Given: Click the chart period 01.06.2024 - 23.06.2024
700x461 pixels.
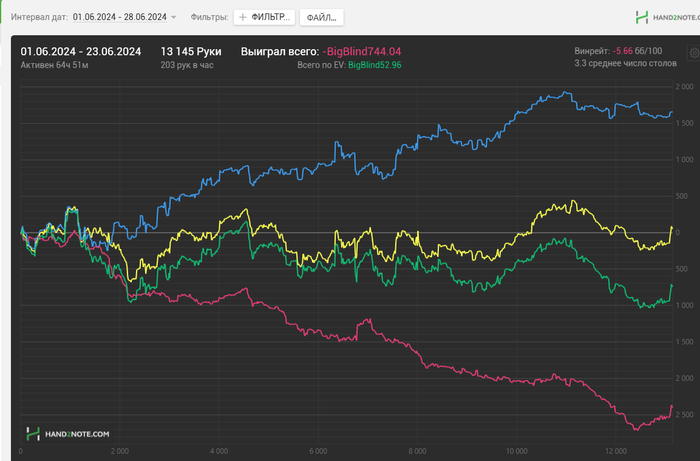Looking at the screenshot, I should pyautogui.click(x=80, y=50).
